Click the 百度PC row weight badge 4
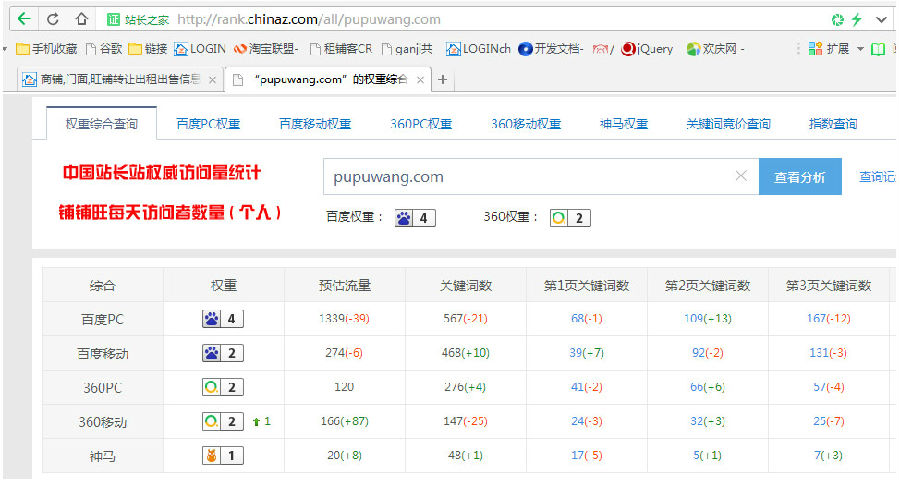900x480 pixels. (x=223, y=319)
